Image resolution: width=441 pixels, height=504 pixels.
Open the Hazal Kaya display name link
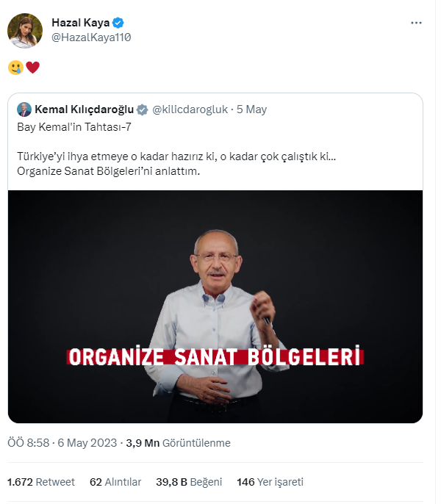(80, 24)
